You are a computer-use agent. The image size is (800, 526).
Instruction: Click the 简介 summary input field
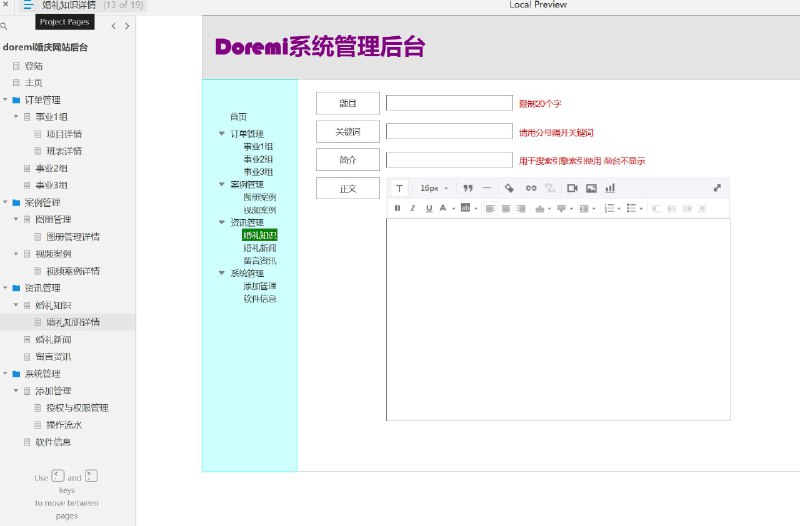[449, 160]
